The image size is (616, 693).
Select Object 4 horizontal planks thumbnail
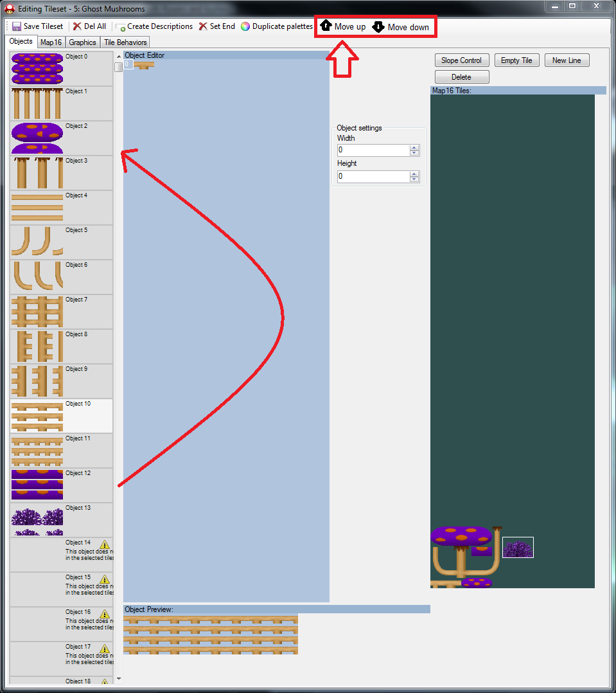tap(37, 208)
